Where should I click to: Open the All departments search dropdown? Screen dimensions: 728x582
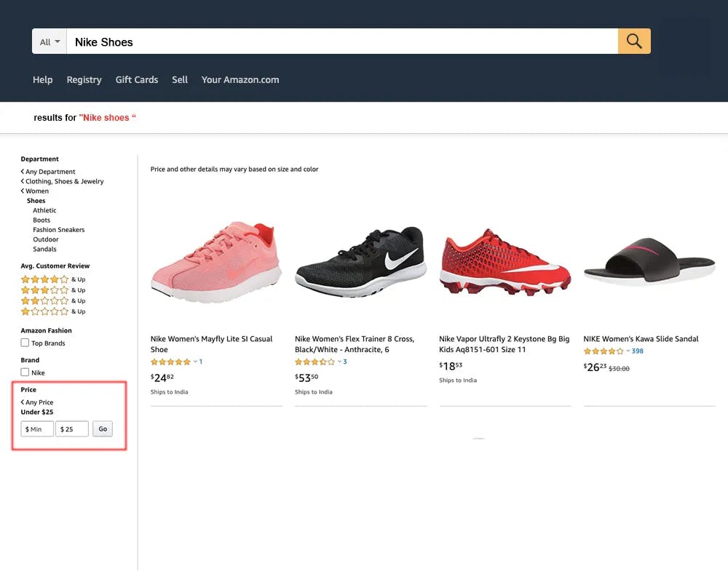pos(50,41)
